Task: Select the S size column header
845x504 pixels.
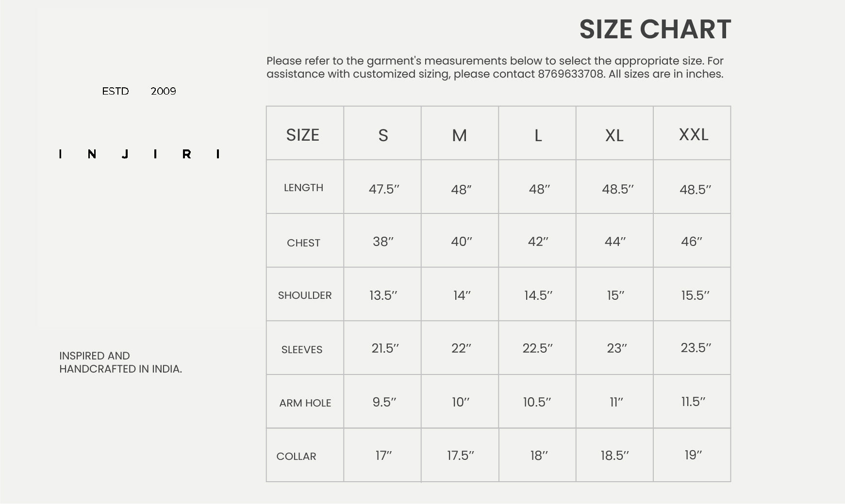Action: (383, 135)
